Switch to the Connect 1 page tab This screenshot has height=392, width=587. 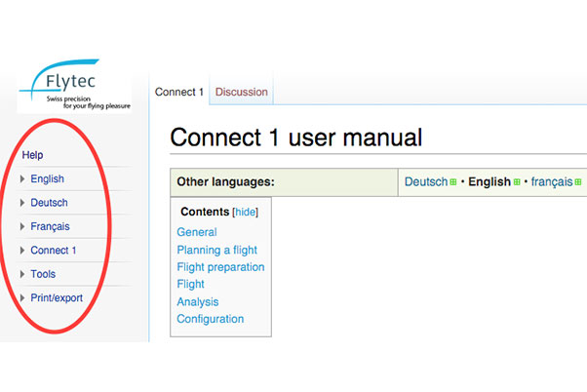(179, 92)
